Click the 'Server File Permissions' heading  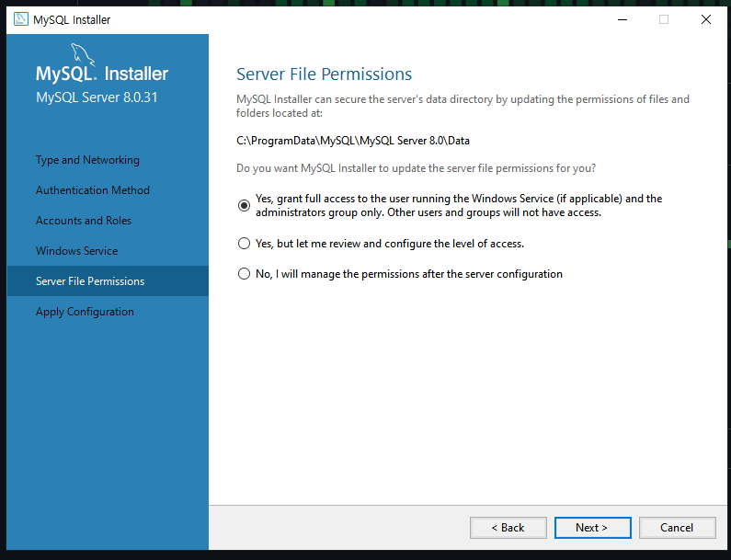(324, 74)
